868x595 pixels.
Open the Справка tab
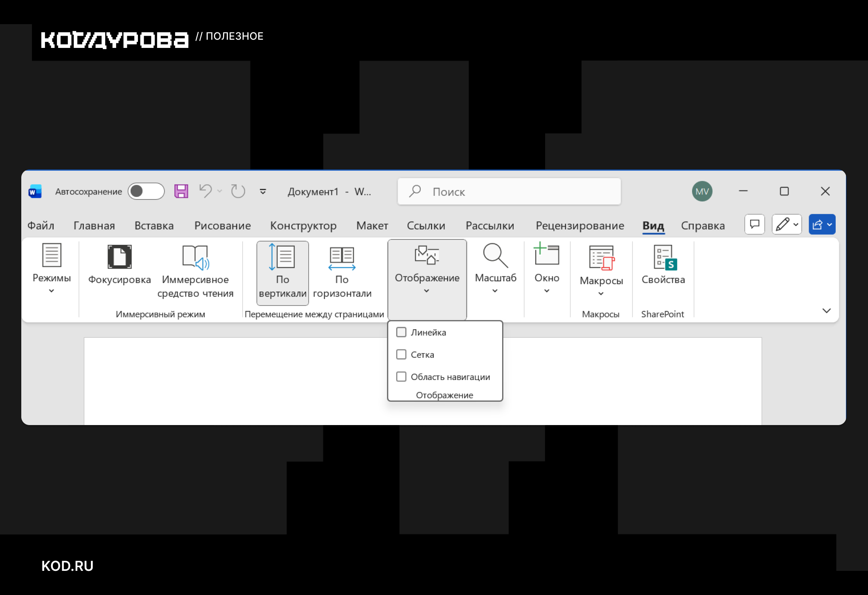tap(703, 225)
